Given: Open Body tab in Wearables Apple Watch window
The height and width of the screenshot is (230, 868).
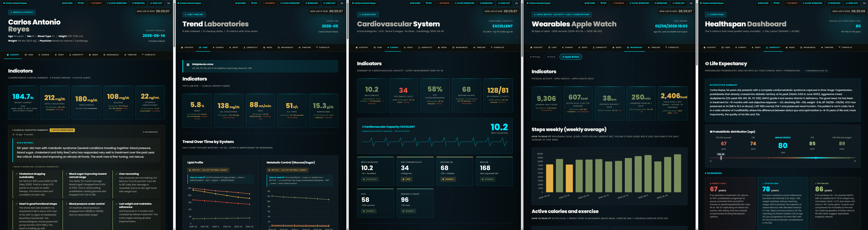Looking at the screenshot, I should (583, 47).
